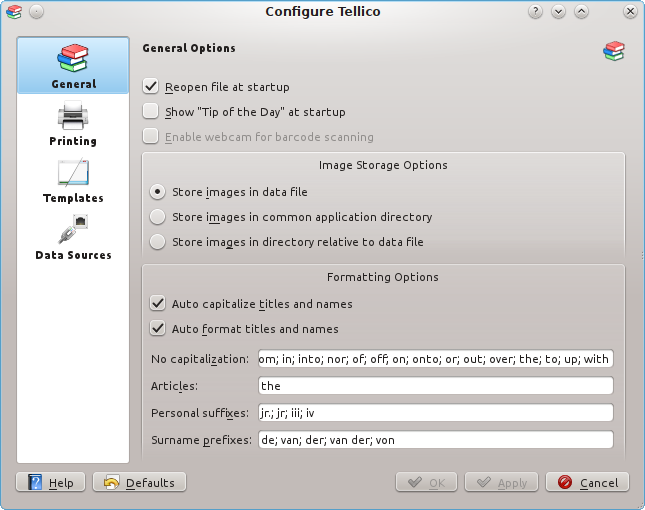Enable Show Tip of the Day at startup
The width and height of the screenshot is (645, 510).
152,112
